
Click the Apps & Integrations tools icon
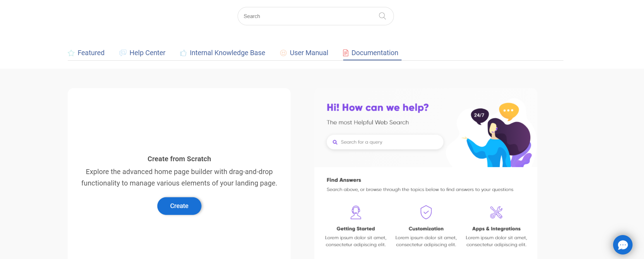coord(496,212)
